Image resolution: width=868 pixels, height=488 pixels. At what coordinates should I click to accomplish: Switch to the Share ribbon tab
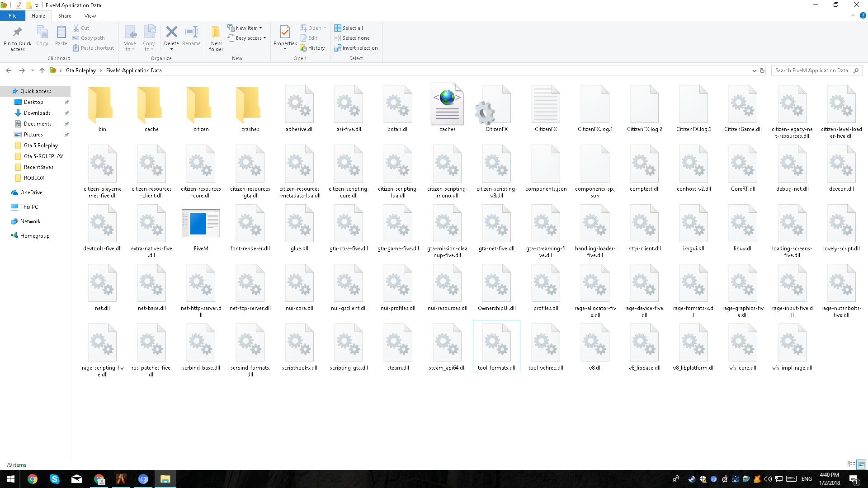pos(65,16)
